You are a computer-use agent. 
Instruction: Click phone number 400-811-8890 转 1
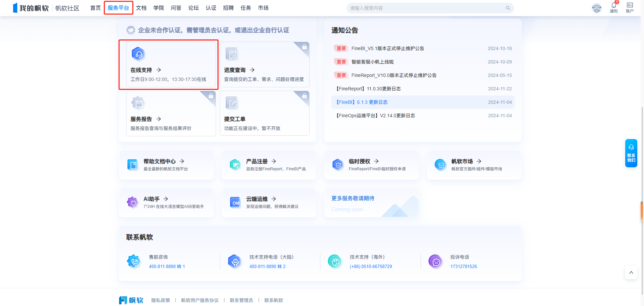tap(167, 266)
